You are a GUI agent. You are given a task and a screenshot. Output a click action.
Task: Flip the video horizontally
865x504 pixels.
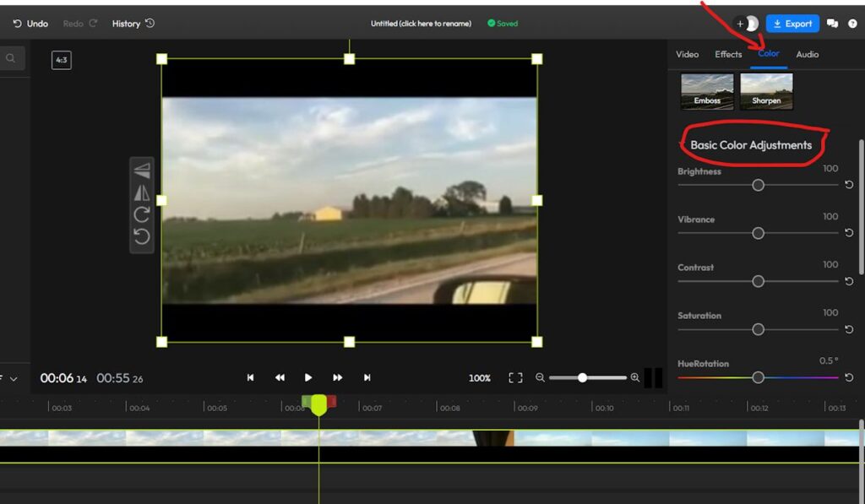[142, 192]
